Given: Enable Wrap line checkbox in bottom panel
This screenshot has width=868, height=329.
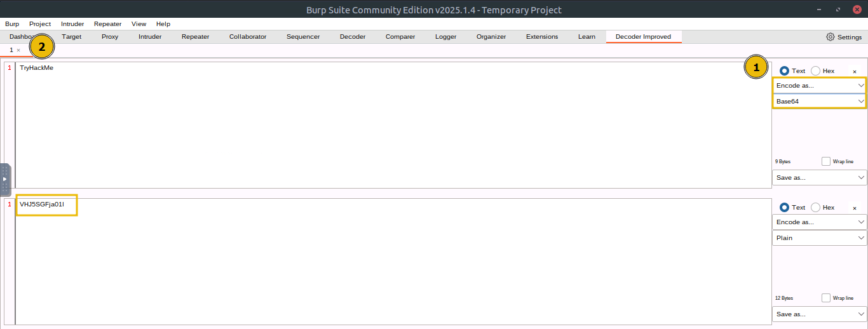Looking at the screenshot, I should (826, 298).
